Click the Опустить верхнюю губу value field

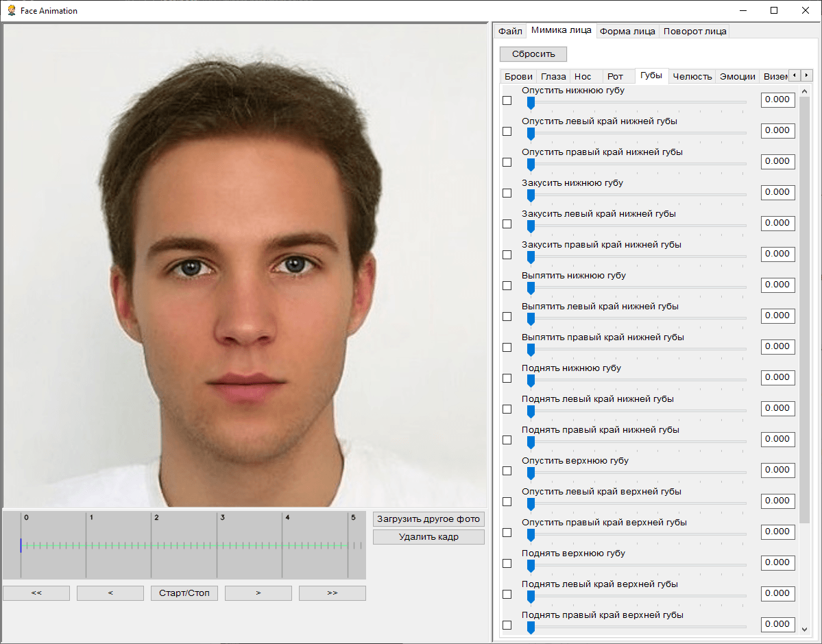click(x=777, y=470)
